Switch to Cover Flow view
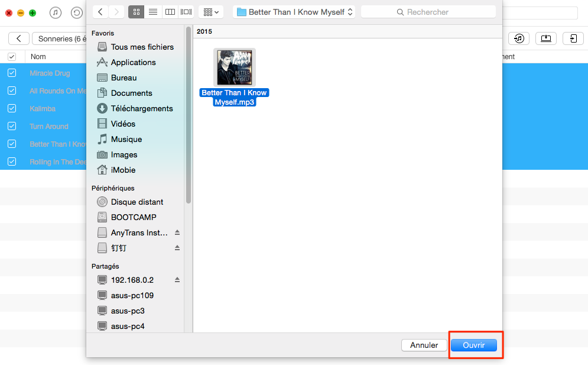 [x=186, y=12]
